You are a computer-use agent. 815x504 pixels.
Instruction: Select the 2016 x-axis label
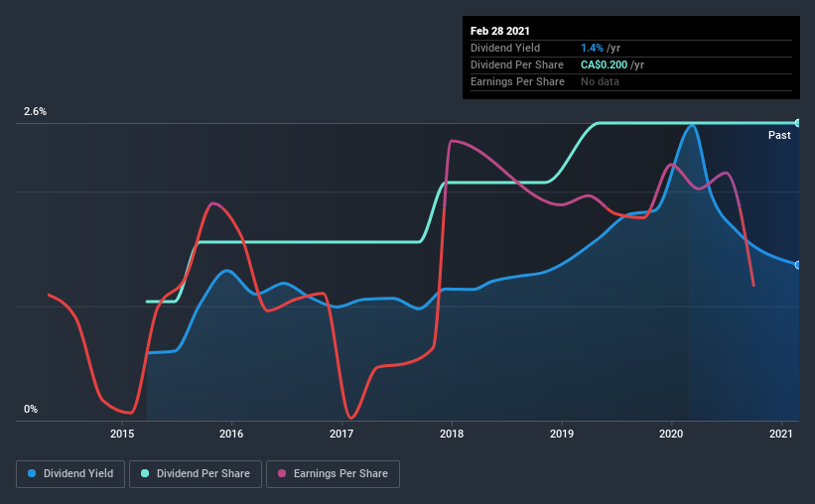click(x=231, y=434)
